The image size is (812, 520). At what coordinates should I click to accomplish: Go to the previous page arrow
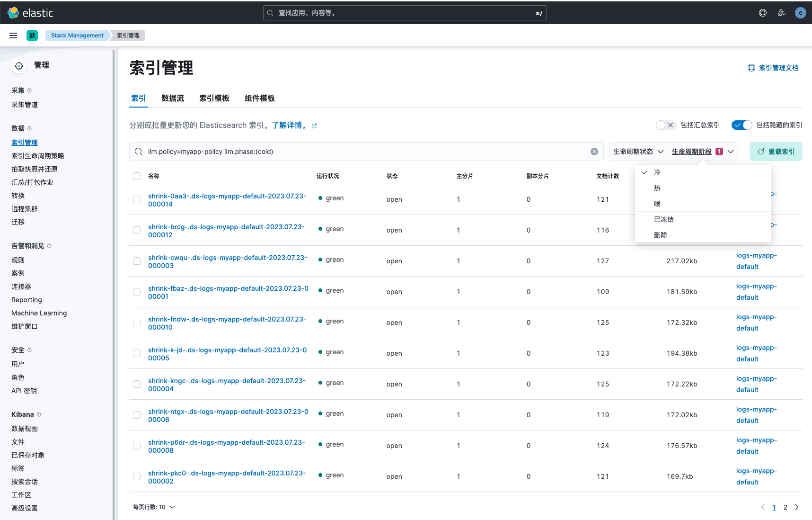click(763, 507)
